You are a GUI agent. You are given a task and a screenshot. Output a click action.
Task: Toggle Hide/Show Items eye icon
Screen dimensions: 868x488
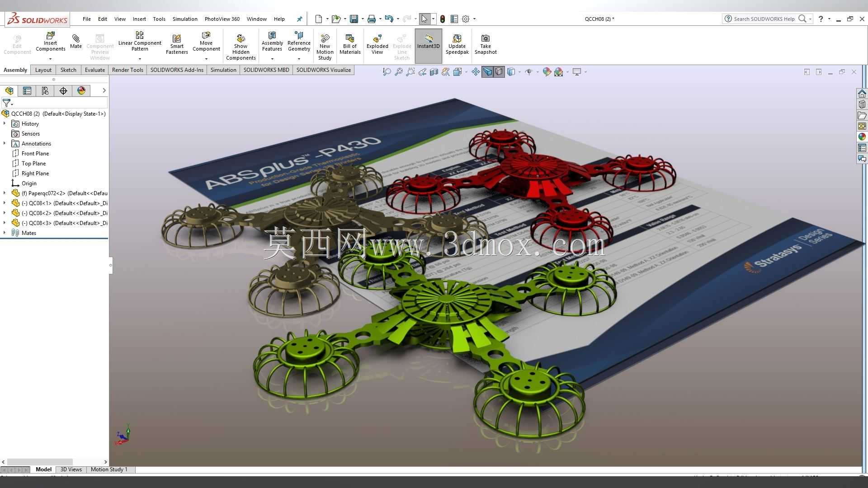point(528,72)
